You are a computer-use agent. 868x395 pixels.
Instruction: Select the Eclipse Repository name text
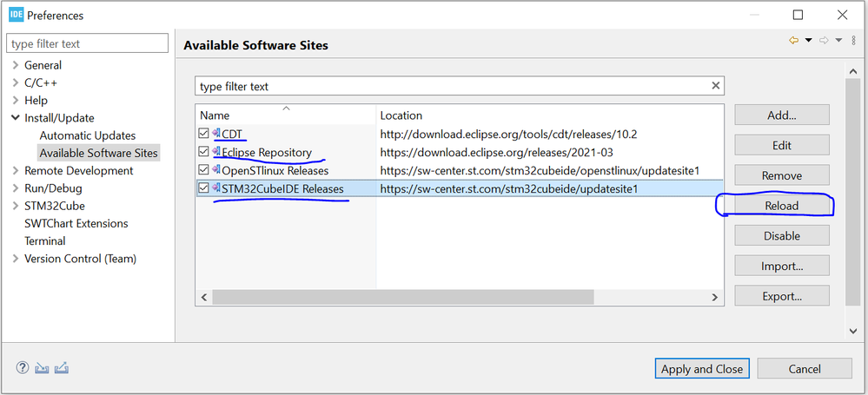point(267,152)
